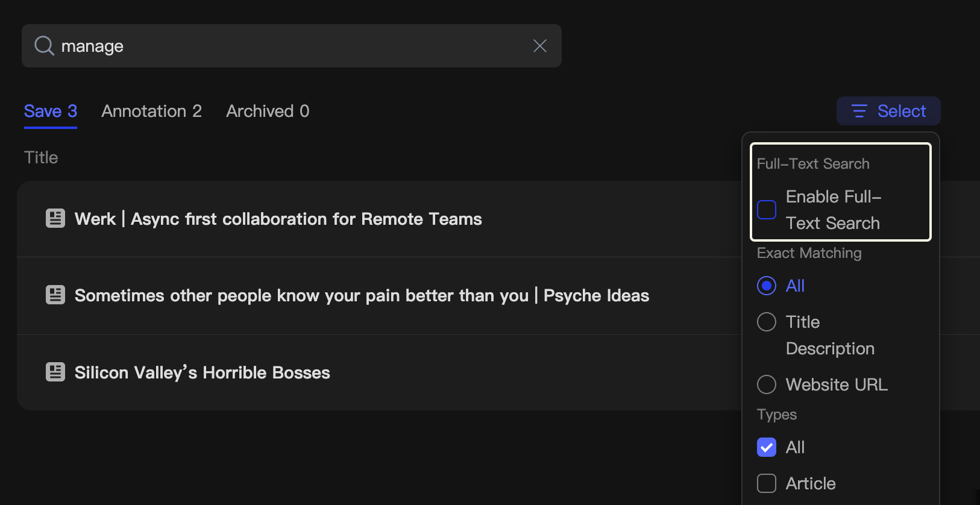980x505 pixels.
Task: Check the Article type checkbox
Action: (x=767, y=483)
